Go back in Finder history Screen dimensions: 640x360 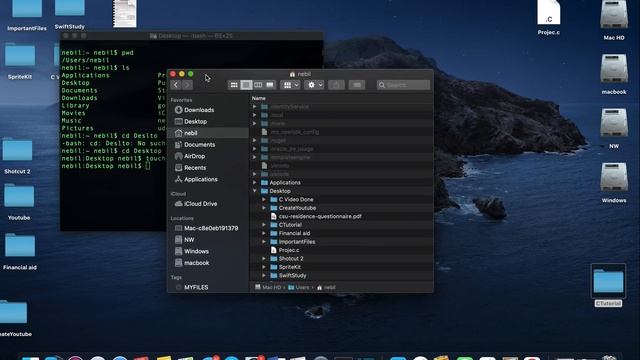click(176, 85)
